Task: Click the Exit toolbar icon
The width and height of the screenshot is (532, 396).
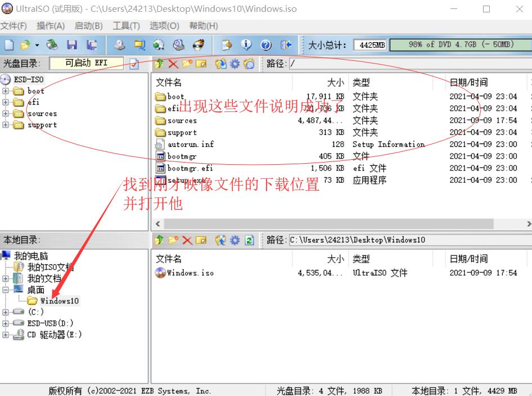Action: 286,45
